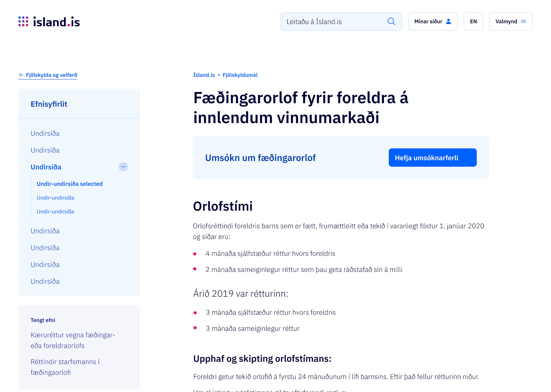Switch language to EN
The width and height of the screenshot is (551, 392).
tap(473, 22)
